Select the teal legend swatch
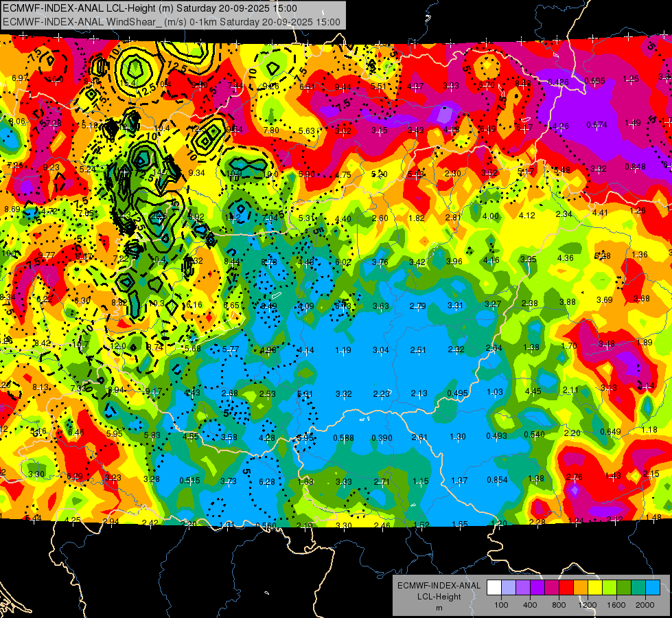 click(638, 587)
